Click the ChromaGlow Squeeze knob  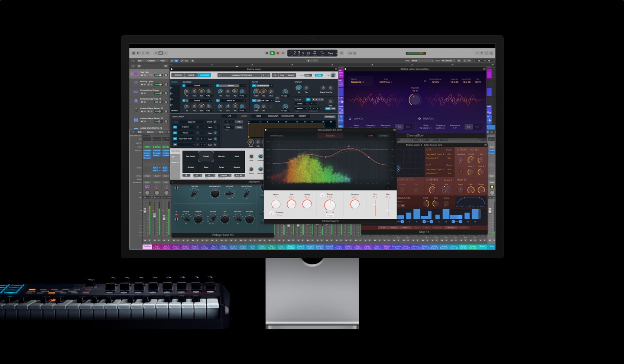point(415,100)
